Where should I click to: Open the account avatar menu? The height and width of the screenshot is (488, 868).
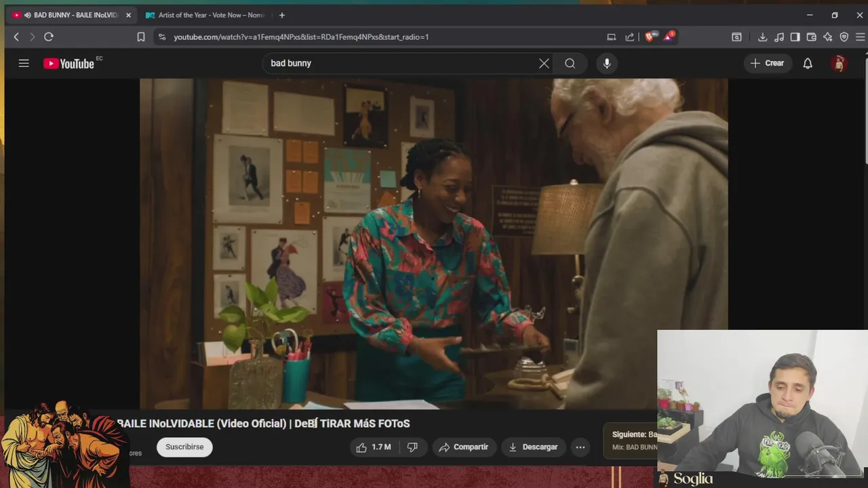(839, 63)
